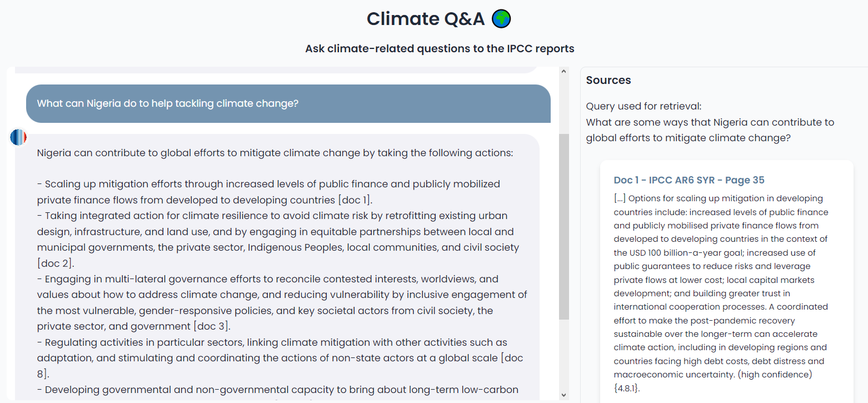Open the Doc 1 - IPCC AR6 SYR - Page 35 link
This screenshot has height=403, width=868.
[689, 180]
